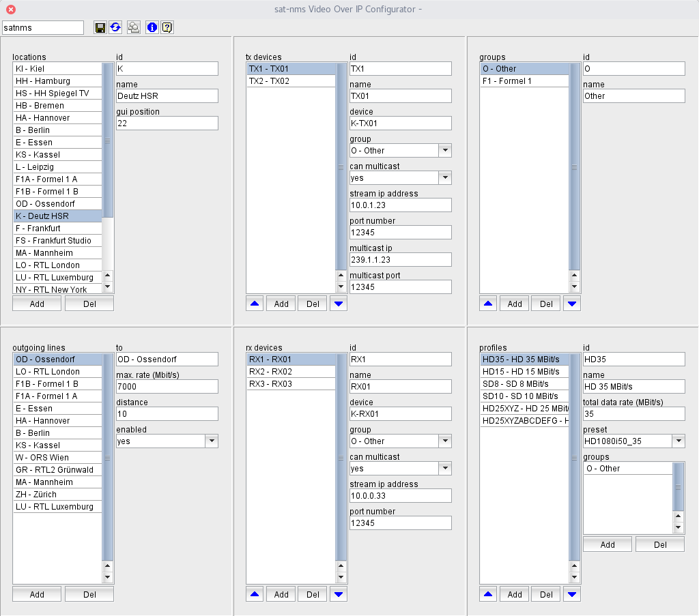Image resolution: width=699 pixels, height=616 pixels.
Task: Click the satnms text field at top left
Action: pos(42,27)
